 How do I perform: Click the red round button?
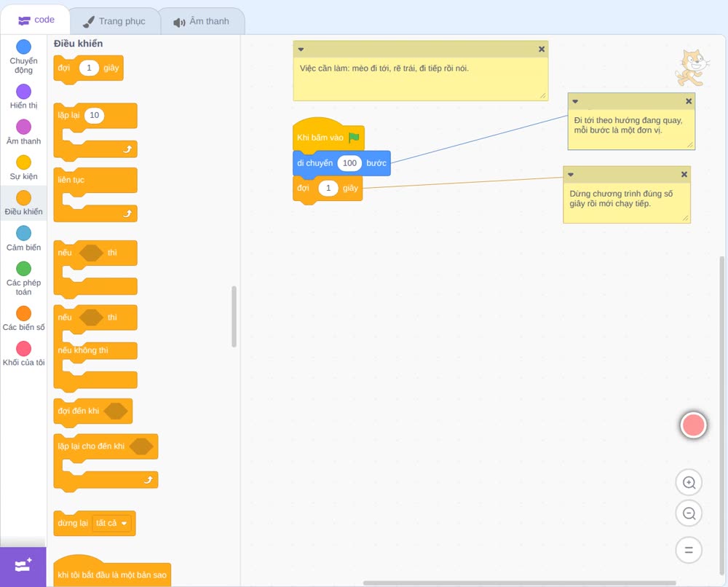[693, 425]
